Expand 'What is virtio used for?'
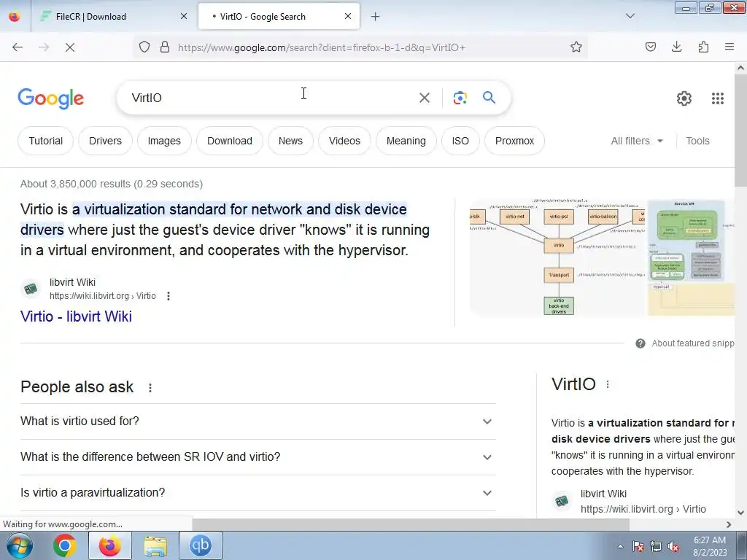The width and height of the screenshot is (747, 560). pos(258,421)
